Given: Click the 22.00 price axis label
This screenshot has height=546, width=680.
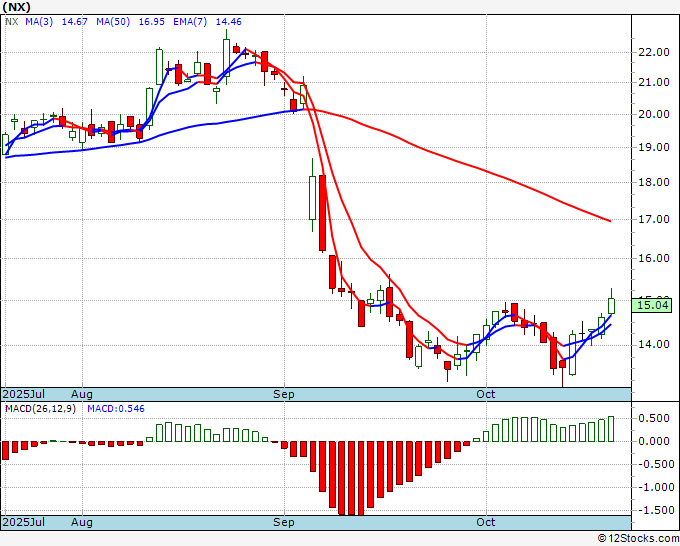Looking at the screenshot, I should (654, 52).
